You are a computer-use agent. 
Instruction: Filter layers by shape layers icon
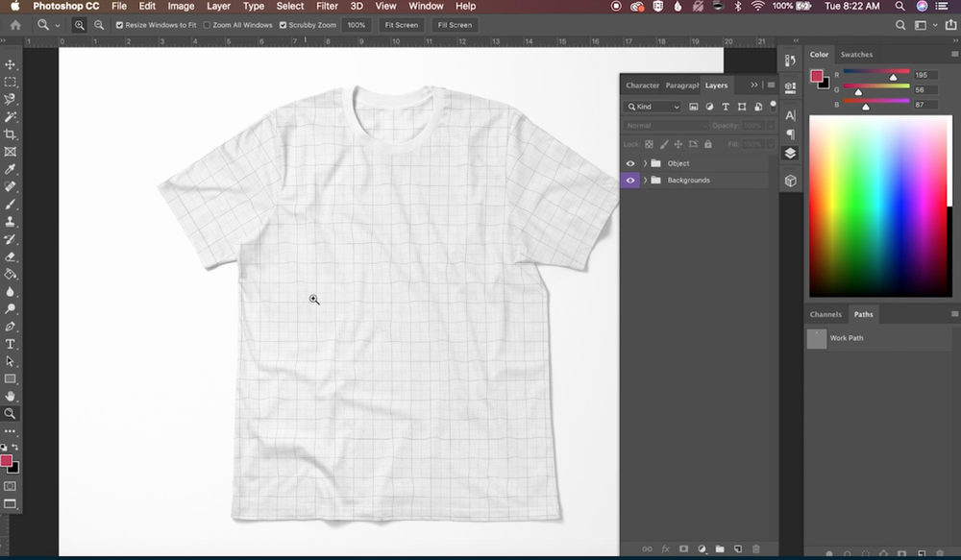[x=742, y=107]
